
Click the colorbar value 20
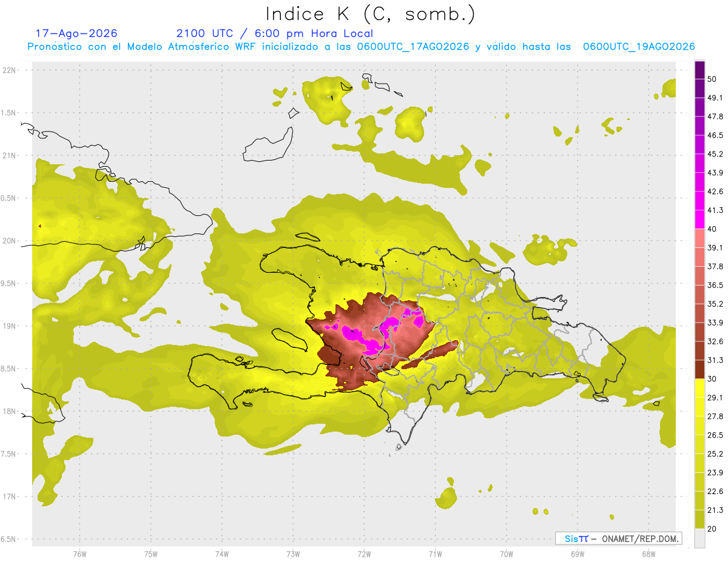coord(712,529)
